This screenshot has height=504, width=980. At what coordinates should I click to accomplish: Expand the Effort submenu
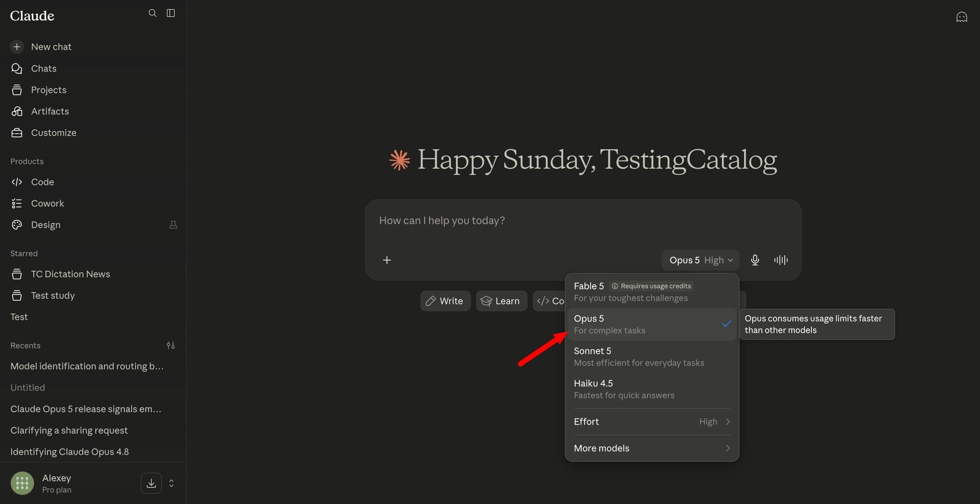pyautogui.click(x=652, y=422)
